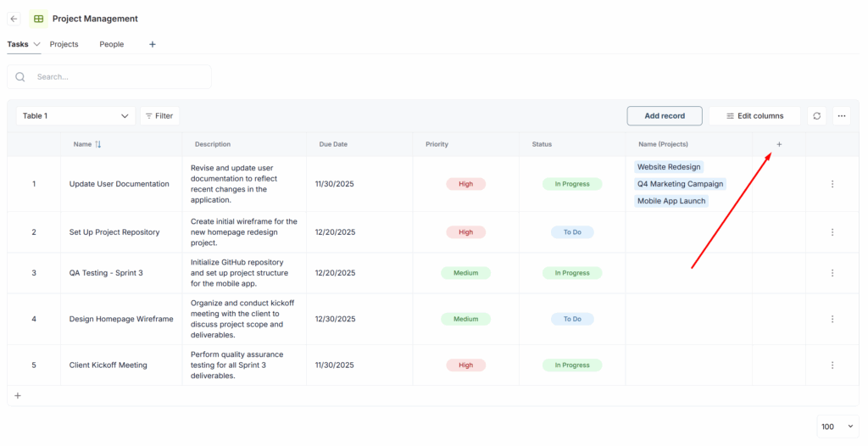Add a new tab with plus icon
The height and width of the screenshot is (446, 868).
click(x=153, y=44)
